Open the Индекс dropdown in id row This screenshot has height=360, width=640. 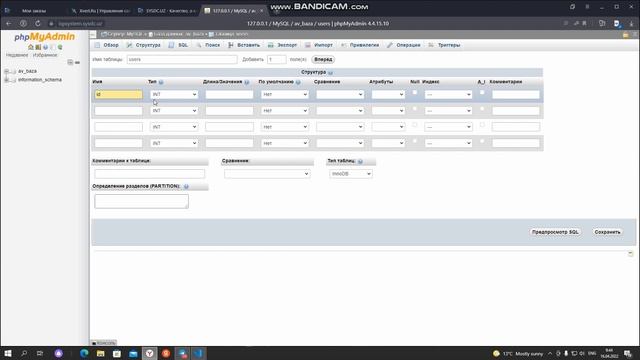click(448, 94)
